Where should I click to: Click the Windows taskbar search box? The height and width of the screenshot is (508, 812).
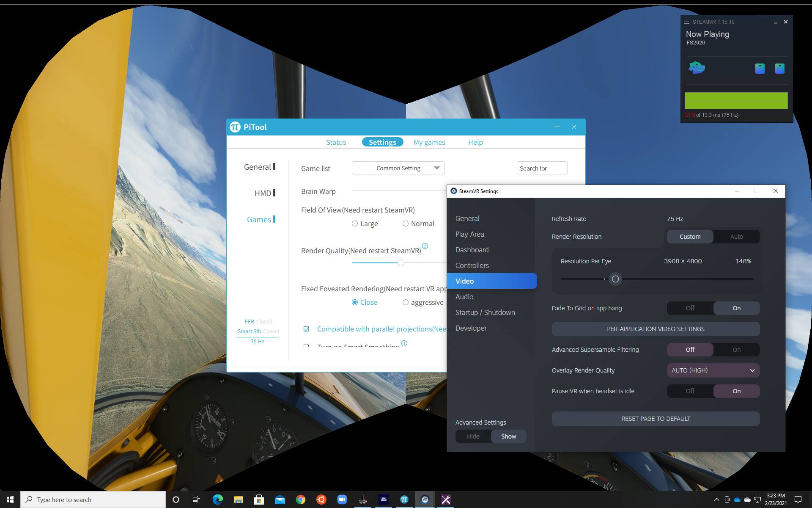tap(93, 500)
